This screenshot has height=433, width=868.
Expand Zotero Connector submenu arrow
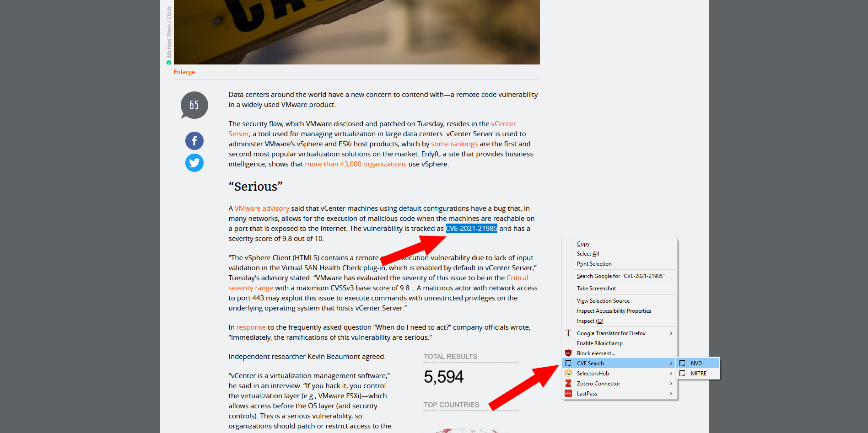(671, 384)
